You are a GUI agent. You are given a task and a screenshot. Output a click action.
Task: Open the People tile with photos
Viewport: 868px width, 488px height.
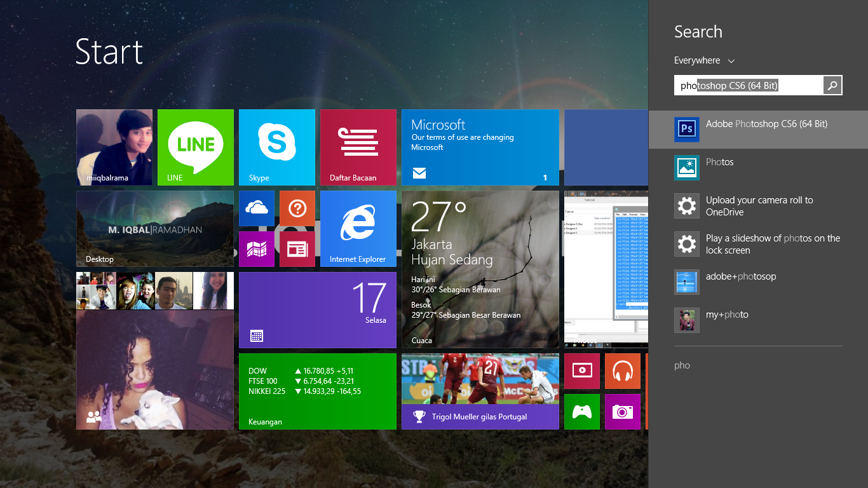point(155,351)
